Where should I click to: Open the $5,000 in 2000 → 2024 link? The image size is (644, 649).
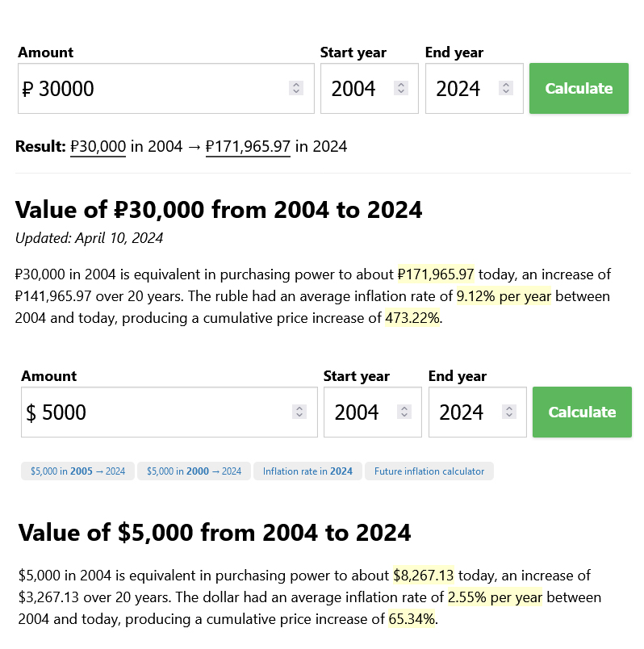tap(194, 471)
